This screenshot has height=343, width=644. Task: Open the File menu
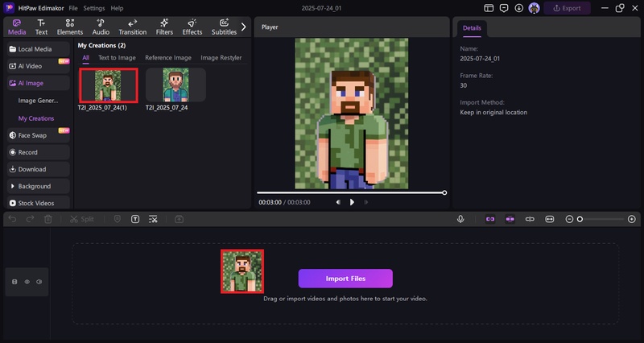click(x=73, y=8)
